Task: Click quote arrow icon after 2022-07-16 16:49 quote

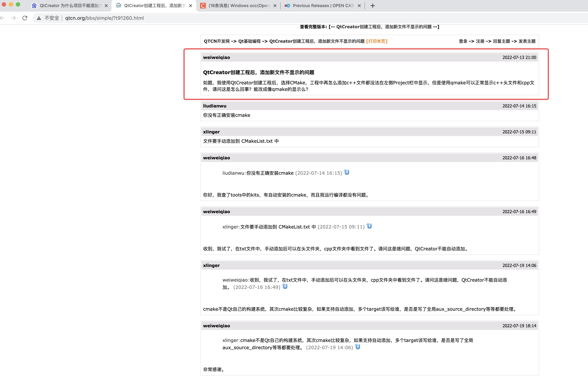Action: [285, 286]
